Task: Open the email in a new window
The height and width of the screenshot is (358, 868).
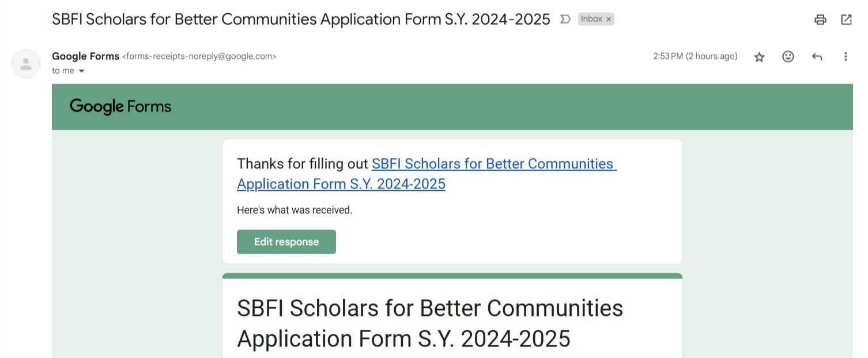Action: coord(846,20)
